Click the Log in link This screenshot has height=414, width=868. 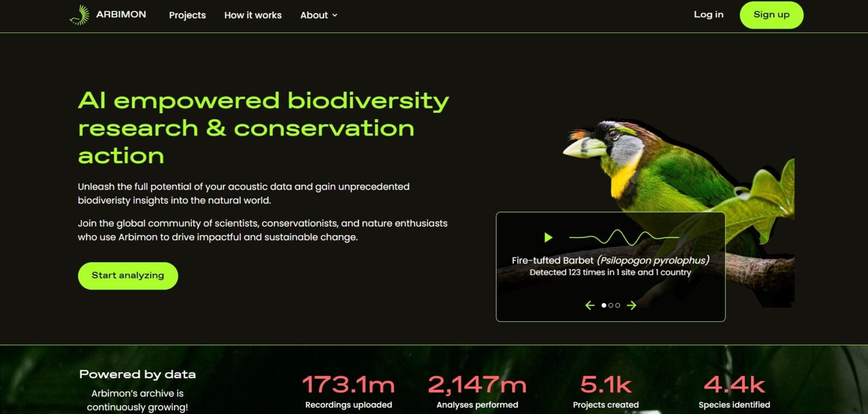708,15
